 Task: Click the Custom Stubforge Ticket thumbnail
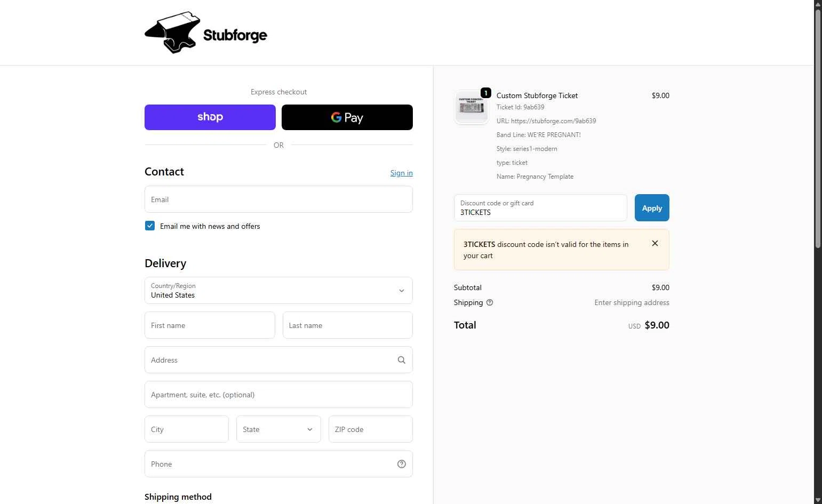472,107
